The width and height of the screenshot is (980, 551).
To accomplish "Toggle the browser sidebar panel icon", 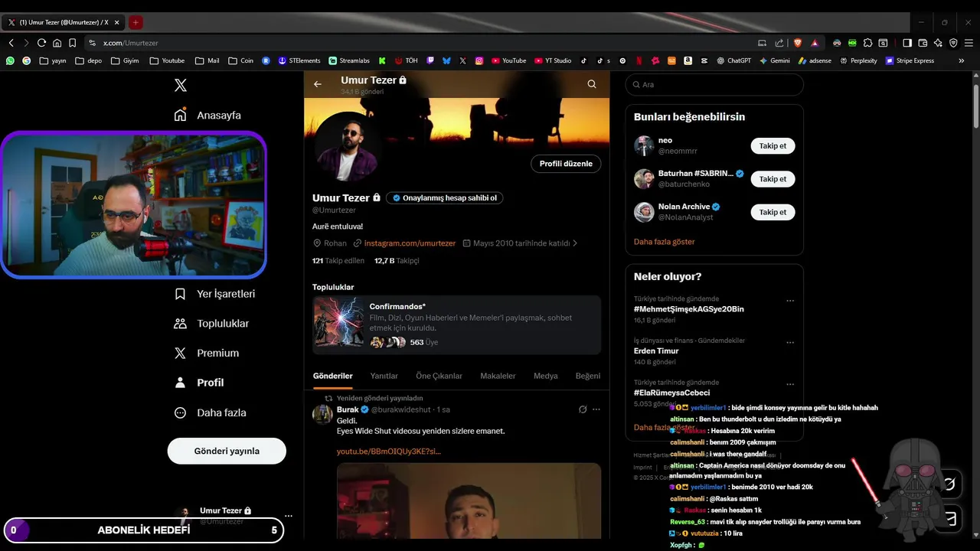I will click(x=907, y=43).
